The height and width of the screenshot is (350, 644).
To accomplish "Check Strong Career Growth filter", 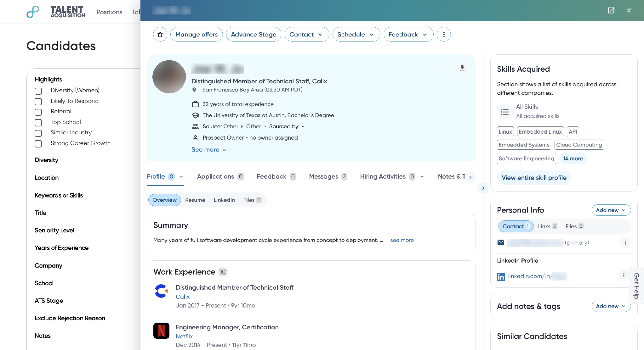I will pos(38,144).
